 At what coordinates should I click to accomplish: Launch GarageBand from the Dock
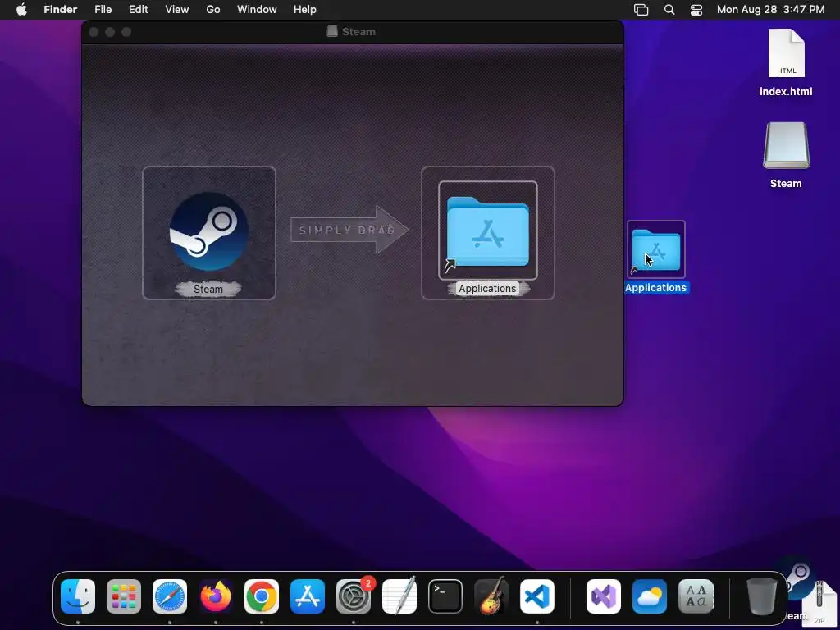click(x=491, y=596)
